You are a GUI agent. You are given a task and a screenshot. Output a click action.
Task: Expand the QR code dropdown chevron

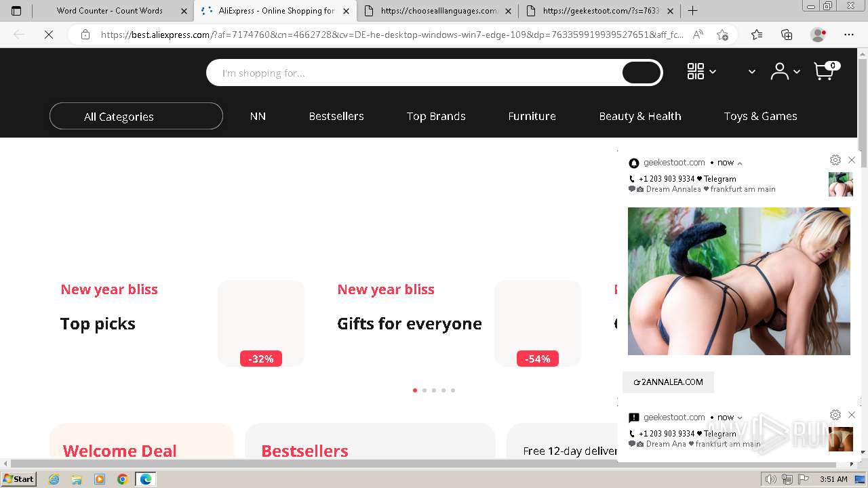coord(713,72)
